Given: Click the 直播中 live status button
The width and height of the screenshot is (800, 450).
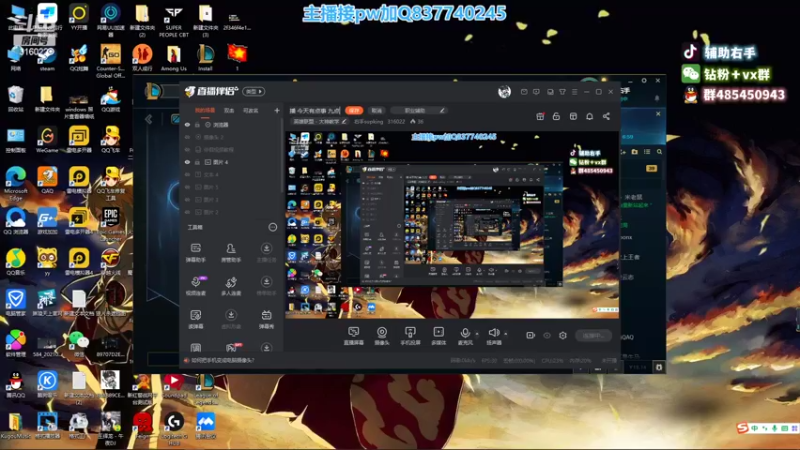Looking at the screenshot, I should [x=593, y=335].
